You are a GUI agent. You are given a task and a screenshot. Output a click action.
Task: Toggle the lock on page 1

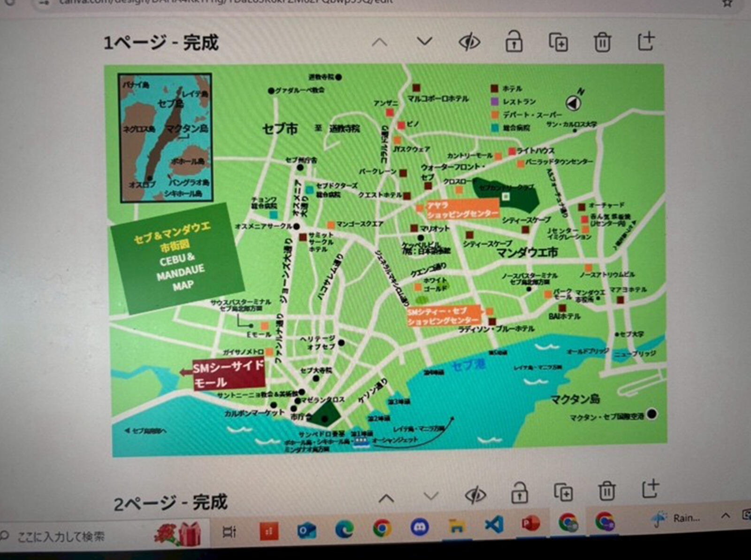514,42
